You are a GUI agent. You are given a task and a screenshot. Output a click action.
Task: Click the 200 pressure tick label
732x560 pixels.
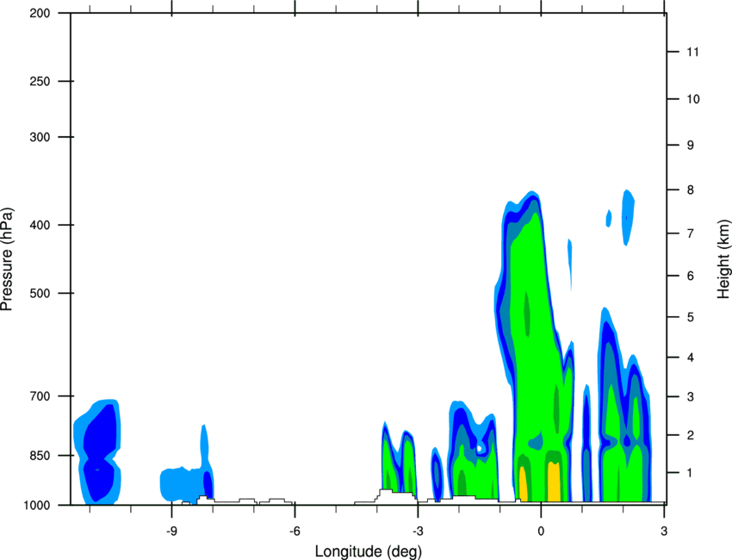point(40,13)
